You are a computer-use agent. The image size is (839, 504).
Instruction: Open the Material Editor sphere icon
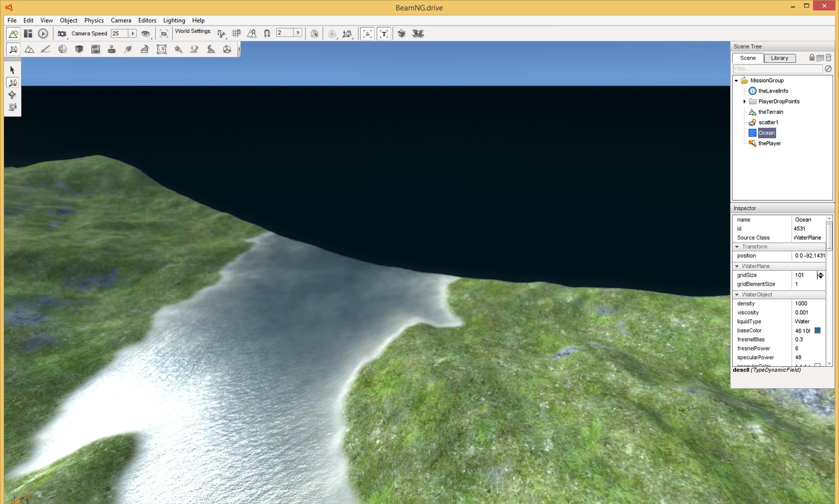coord(62,49)
